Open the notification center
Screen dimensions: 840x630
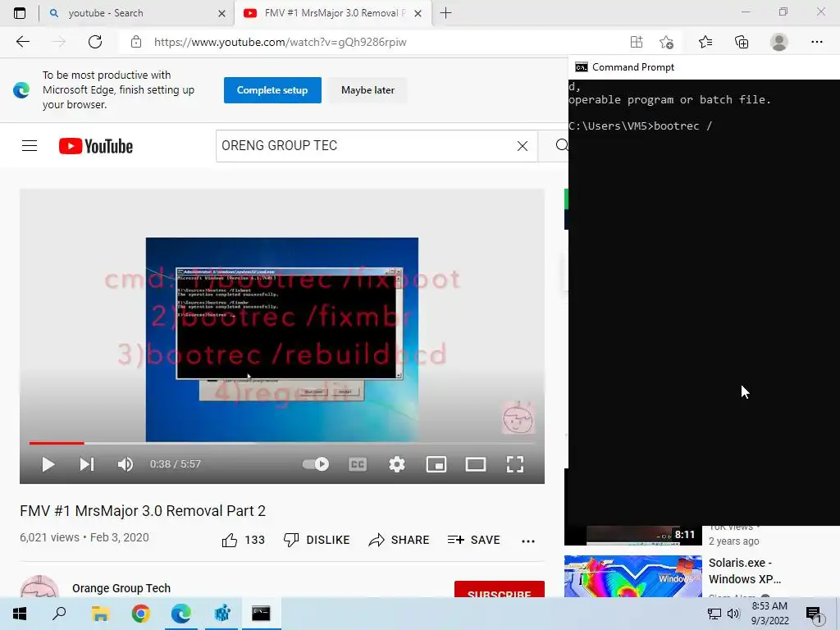pos(815,614)
